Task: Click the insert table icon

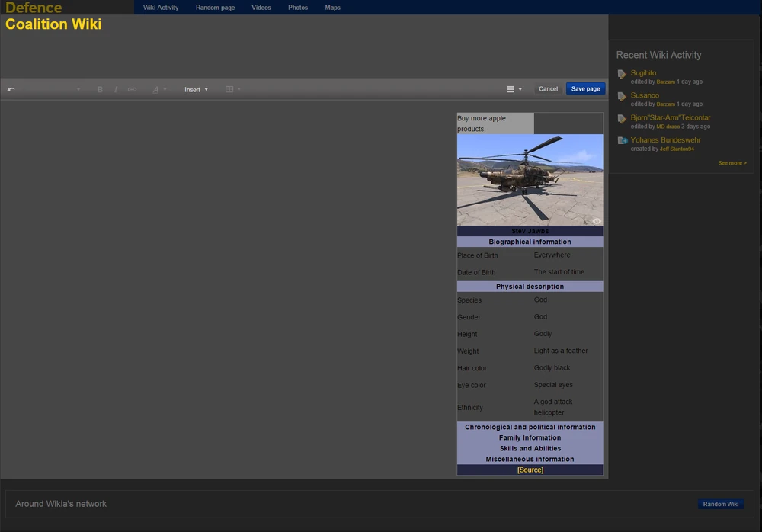Action: (x=229, y=89)
